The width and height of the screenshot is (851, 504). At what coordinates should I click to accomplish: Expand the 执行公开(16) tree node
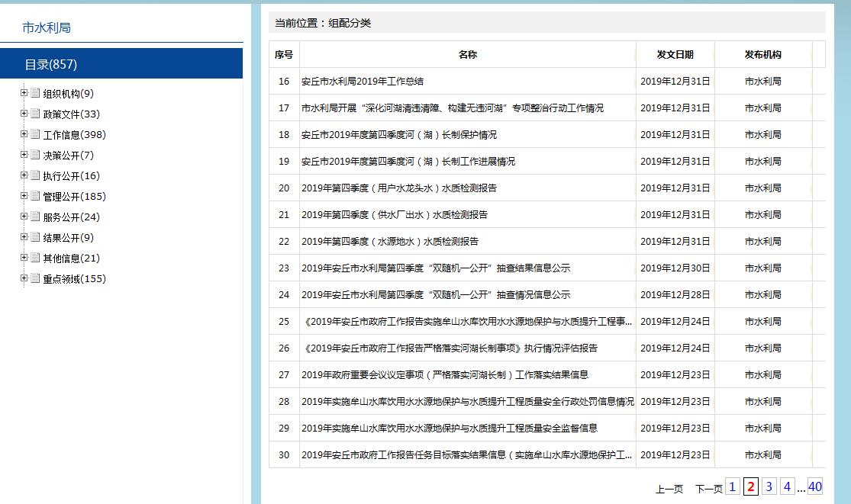(24, 175)
